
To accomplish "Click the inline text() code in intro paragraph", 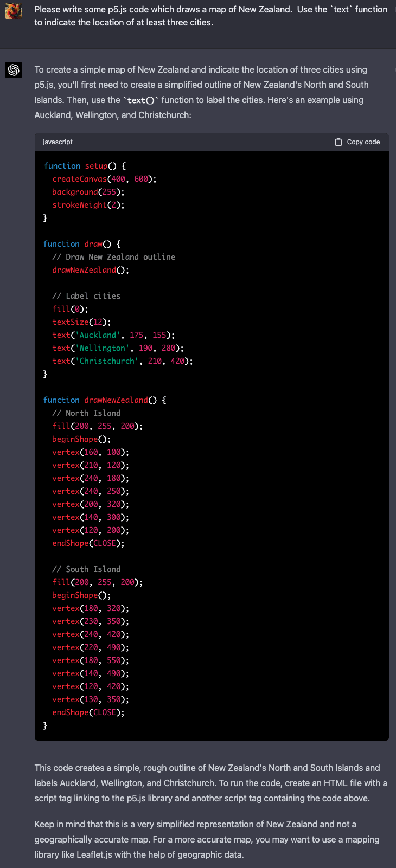I will click(x=141, y=100).
